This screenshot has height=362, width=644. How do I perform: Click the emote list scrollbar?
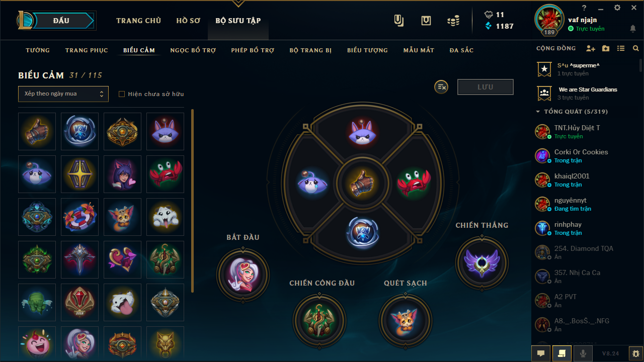point(193,201)
